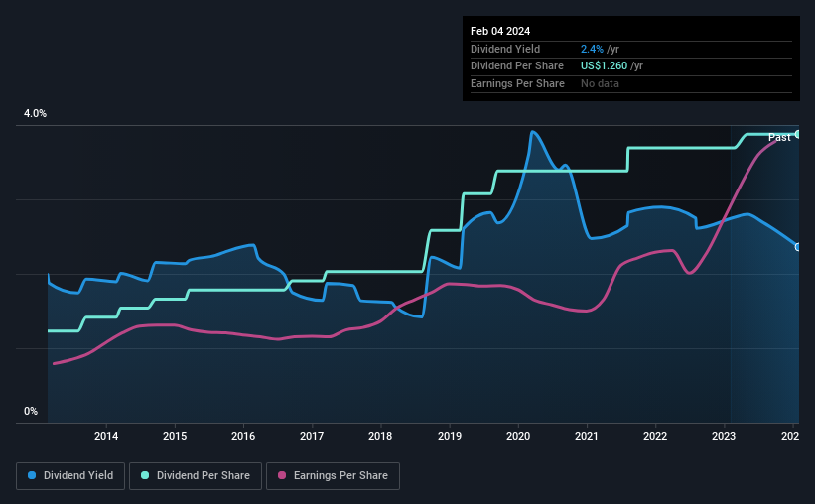
Task: Click the 'Past' label on chart
Action: (x=779, y=137)
